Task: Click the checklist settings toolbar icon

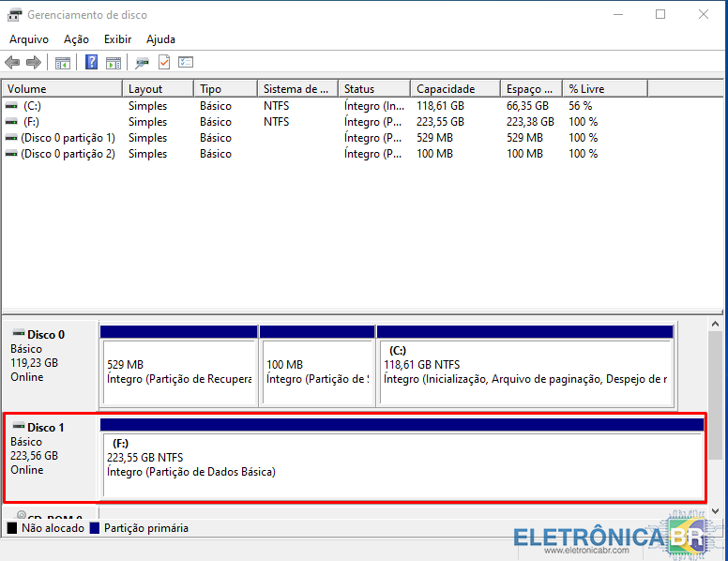Action: (186, 63)
